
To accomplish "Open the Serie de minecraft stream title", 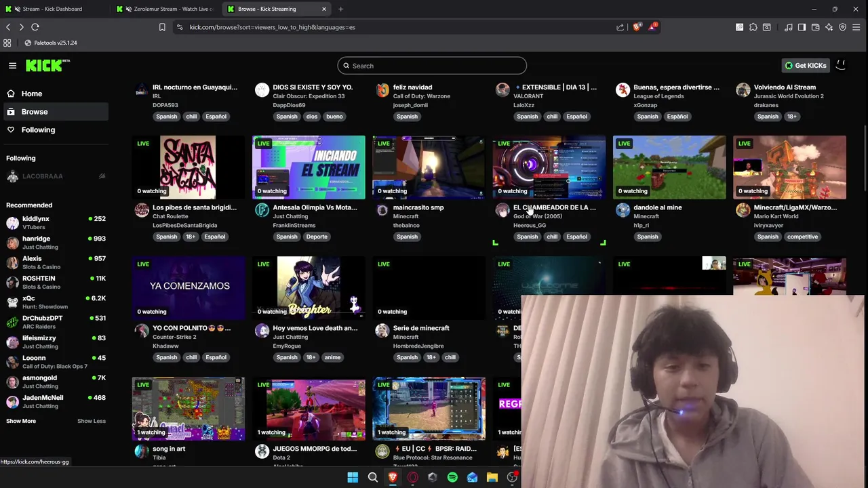I will [421, 328].
